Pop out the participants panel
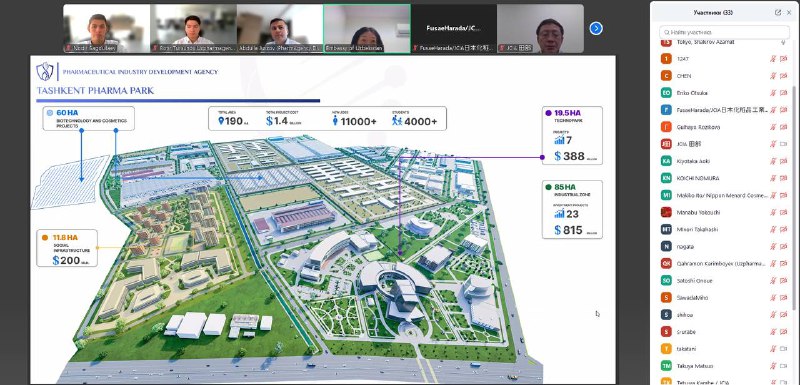Image resolution: width=800 pixels, height=385 pixels. 778,13
